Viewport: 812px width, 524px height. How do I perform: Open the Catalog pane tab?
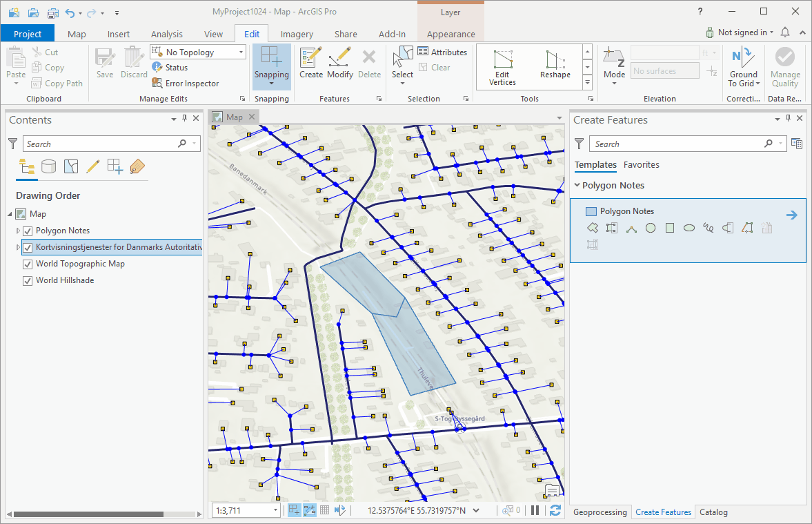click(x=713, y=512)
